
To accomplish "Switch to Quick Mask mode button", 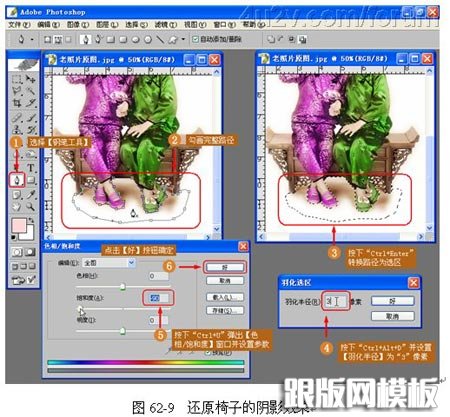I will [x=30, y=252].
